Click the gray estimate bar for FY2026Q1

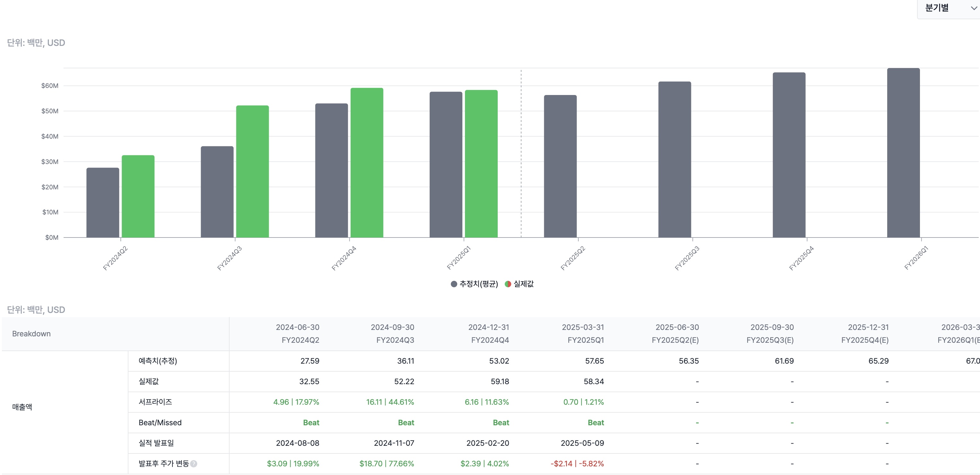point(904,153)
